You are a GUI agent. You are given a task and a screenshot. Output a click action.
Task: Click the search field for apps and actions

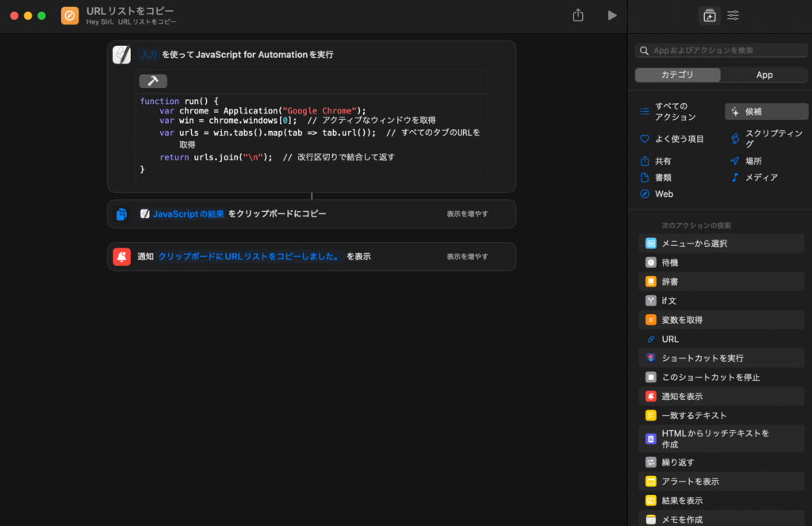[722, 50]
